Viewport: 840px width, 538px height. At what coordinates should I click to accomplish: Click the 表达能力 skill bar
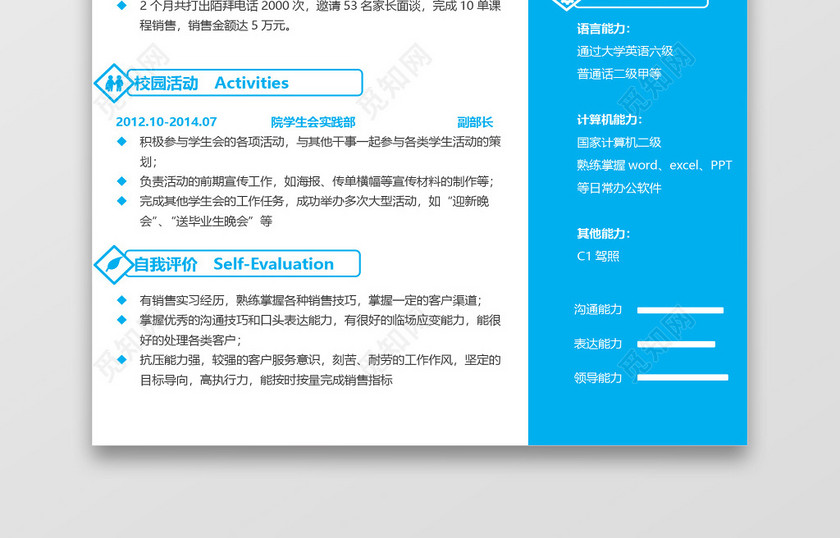coord(676,344)
